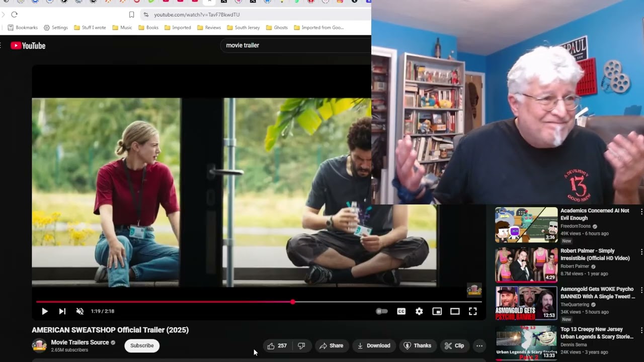The image size is (644, 362).
Task: Open more actions three-dot menu beside Clip
Action: pyautogui.click(x=479, y=345)
